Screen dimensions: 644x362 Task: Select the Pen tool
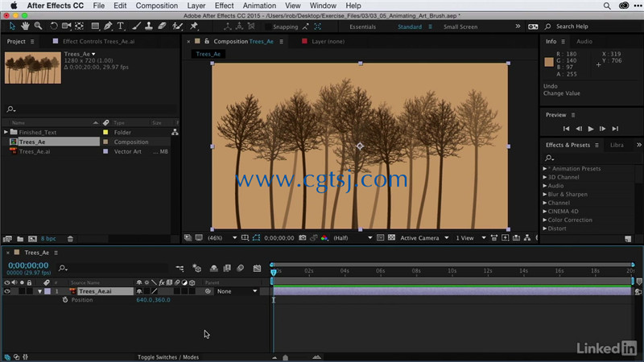tap(108, 27)
